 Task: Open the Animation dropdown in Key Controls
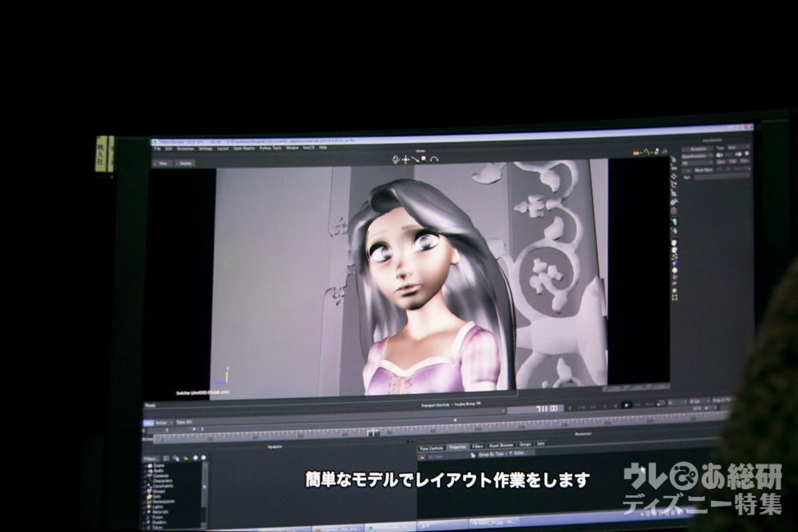(697, 149)
